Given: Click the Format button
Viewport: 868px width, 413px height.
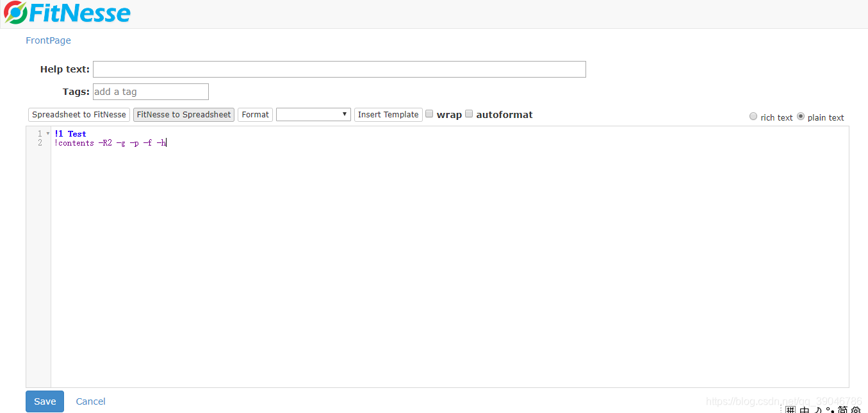Looking at the screenshot, I should tap(255, 115).
